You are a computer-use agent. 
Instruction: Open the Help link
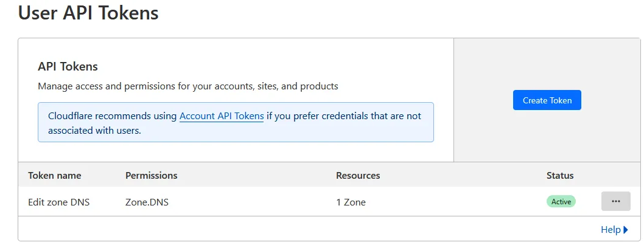(x=610, y=230)
